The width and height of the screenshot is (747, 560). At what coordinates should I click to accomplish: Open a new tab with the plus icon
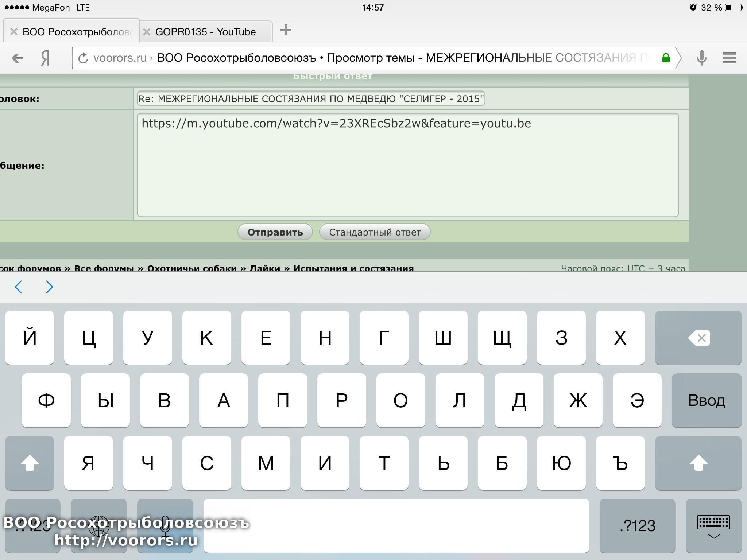click(x=286, y=30)
